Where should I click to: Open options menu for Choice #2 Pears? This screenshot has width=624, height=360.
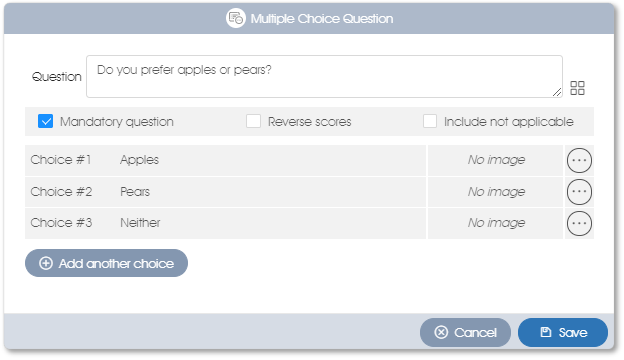point(579,192)
